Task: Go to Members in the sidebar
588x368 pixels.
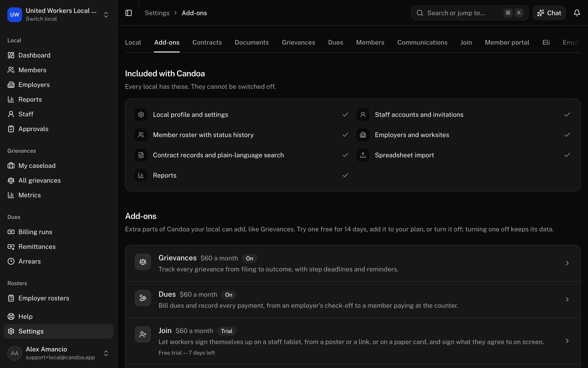Action: click(59, 70)
